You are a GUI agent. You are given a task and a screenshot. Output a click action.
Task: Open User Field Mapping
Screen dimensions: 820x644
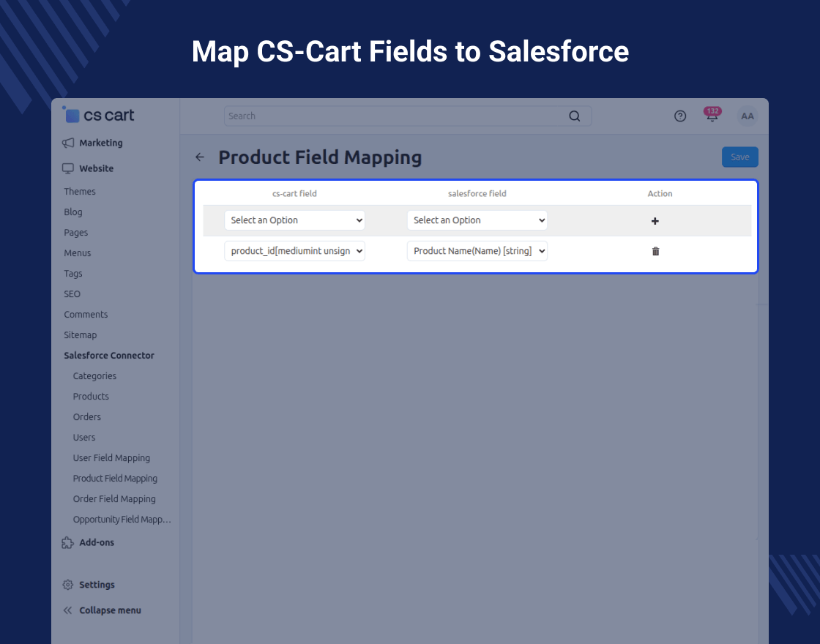pos(111,458)
